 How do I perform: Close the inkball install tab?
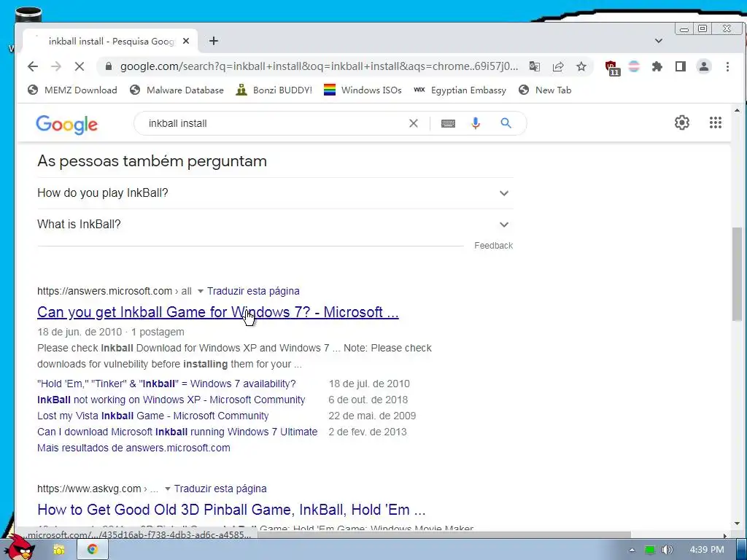pyautogui.click(x=186, y=41)
